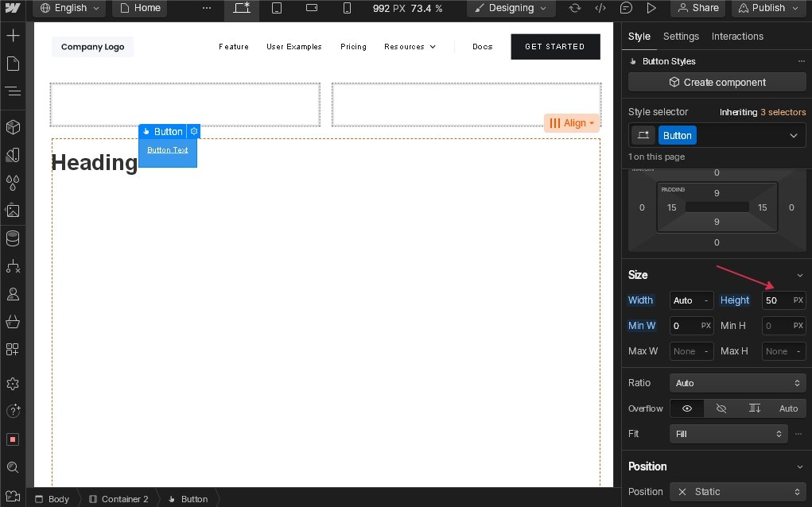Open the Variables panel icon
812x507 pixels.
(x=13, y=155)
